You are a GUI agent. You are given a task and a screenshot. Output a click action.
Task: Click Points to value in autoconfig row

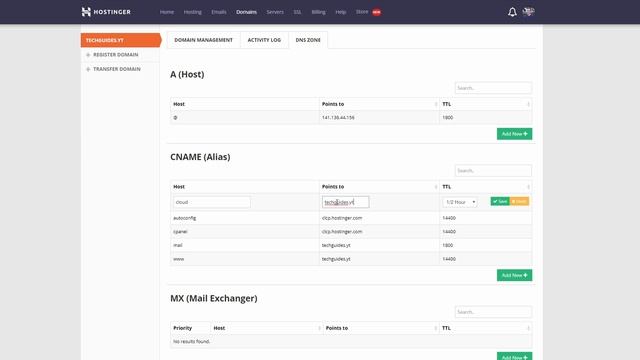[x=342, y=218]
